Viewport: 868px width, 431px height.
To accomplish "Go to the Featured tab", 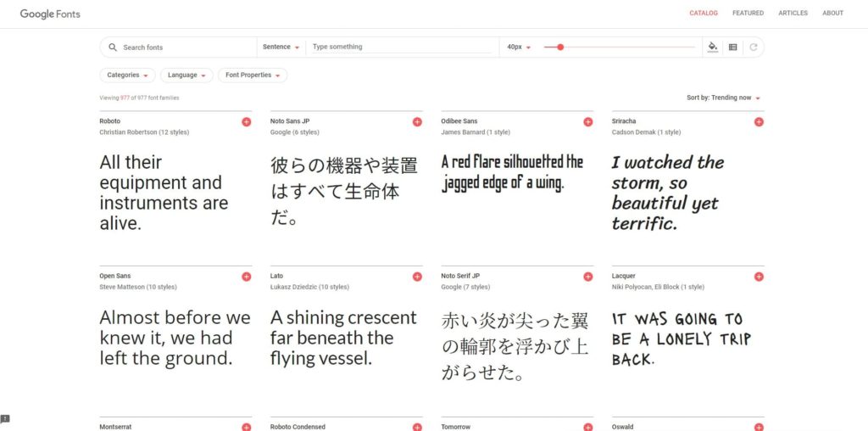I will [748, 14].
